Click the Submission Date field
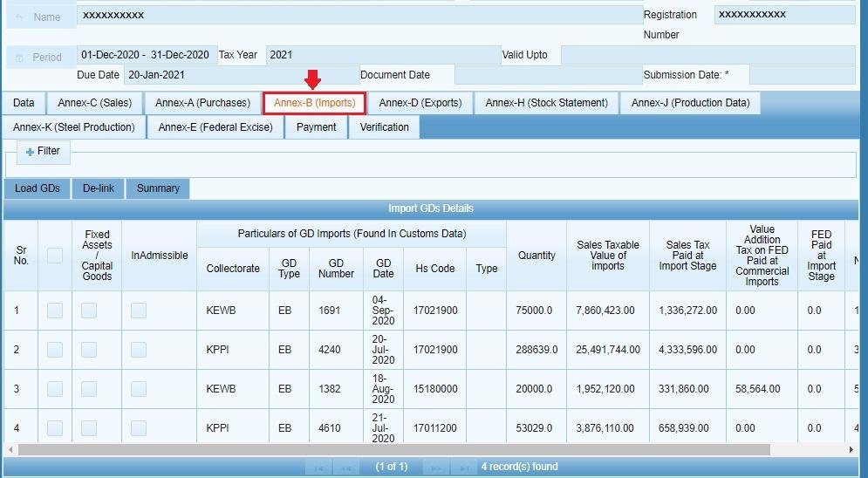 pos(802,75)
